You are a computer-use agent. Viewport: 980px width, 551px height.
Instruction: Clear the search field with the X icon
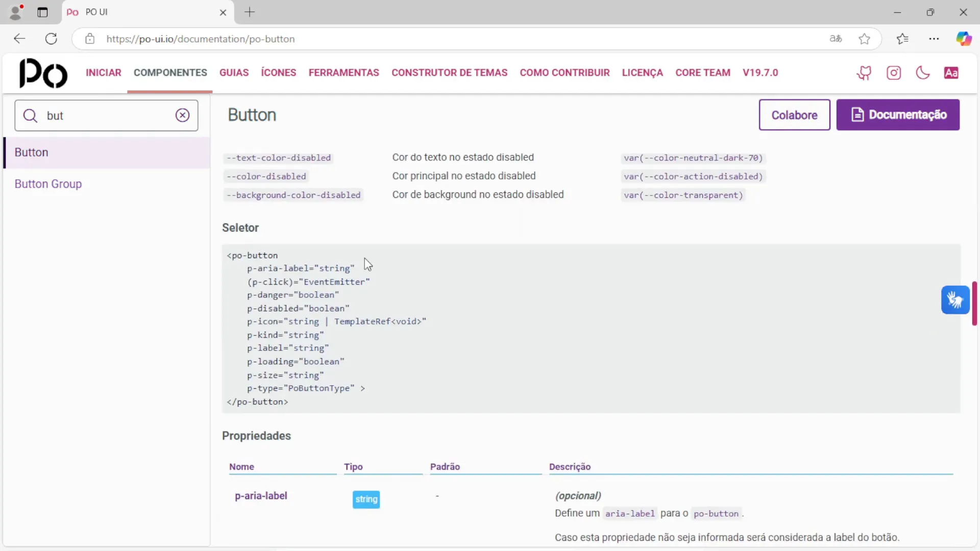pos(183,115)
